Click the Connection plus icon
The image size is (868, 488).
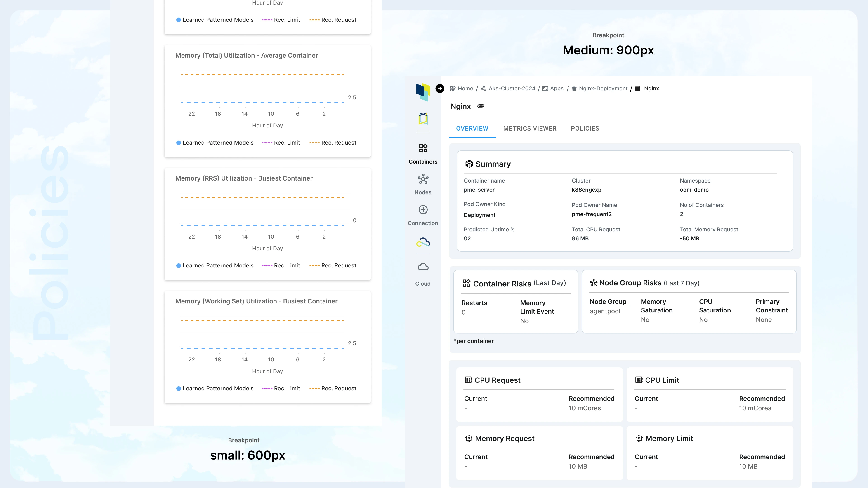423,210
